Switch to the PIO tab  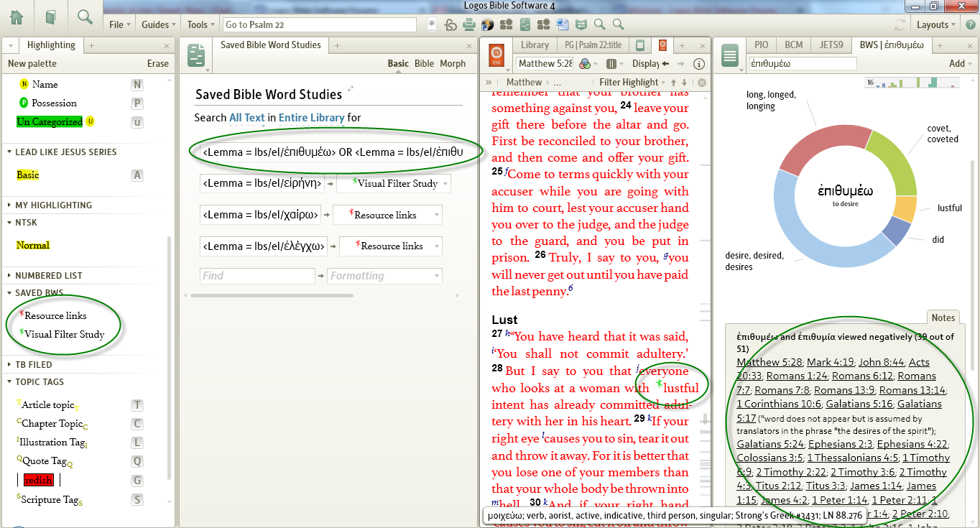pyautogui.click(x=762, y=45)
